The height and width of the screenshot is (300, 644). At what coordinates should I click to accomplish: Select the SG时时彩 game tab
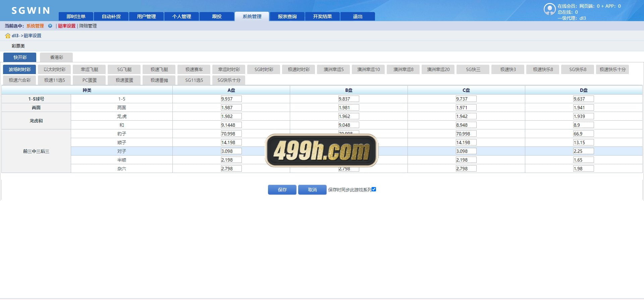(x=264, y=69)
